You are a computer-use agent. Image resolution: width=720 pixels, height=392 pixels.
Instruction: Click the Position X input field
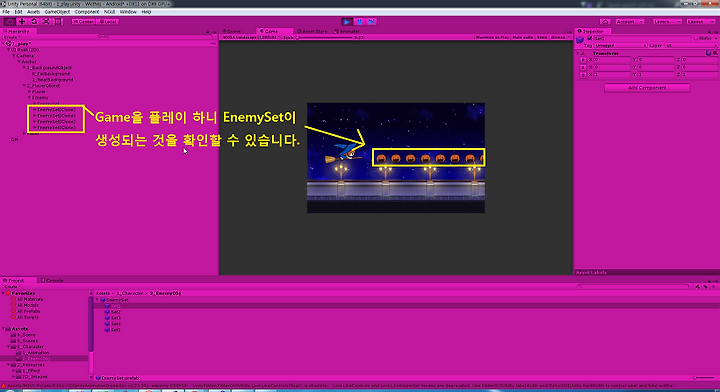(612, 60)
